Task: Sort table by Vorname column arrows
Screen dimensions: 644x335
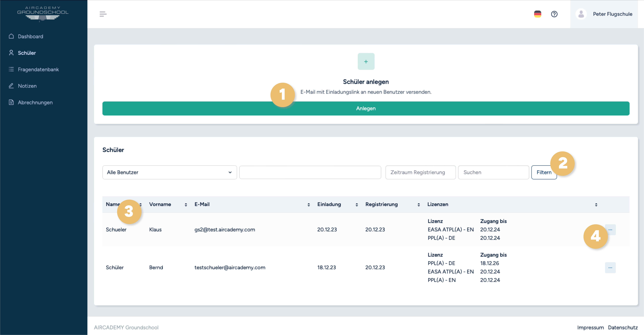Action: click(186, 205)
